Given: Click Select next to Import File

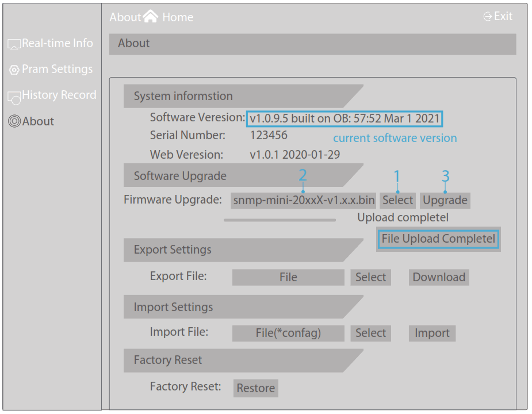Looking at the screenshot, I should (x=370, y=333).
